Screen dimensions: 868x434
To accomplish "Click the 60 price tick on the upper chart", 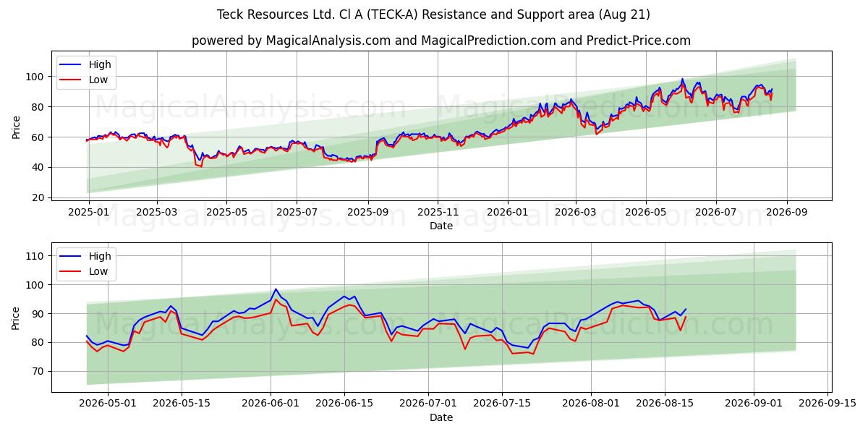I will coord(40,137).
